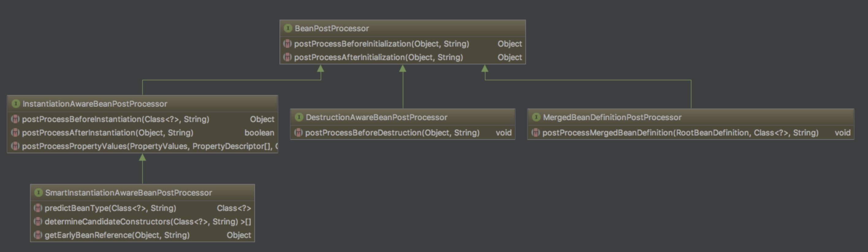
Task: Click void return type of postProcessMergedBeanDefinition
Action: coord(842,133)
